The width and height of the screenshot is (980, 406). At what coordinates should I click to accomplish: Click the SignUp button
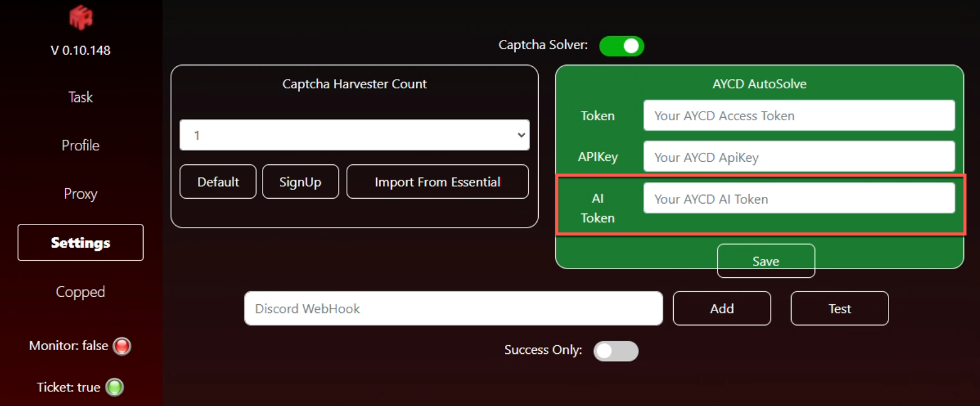pos(300,182)
